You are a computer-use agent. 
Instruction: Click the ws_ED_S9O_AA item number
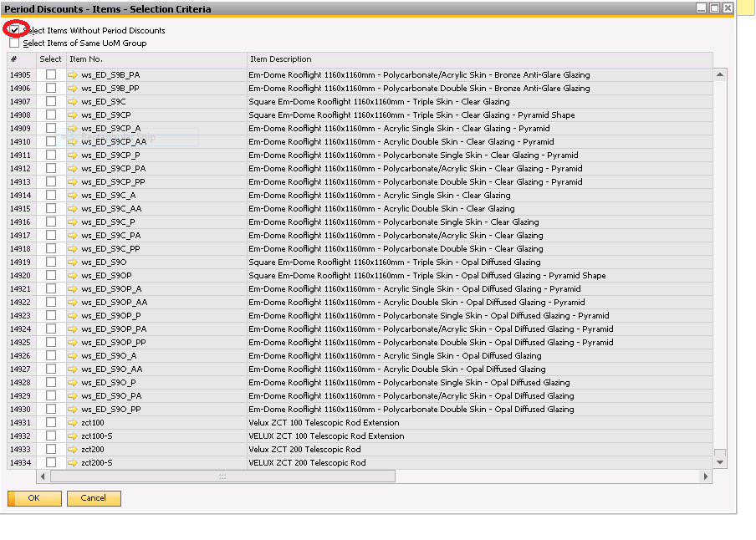click(x=112, y=369)
